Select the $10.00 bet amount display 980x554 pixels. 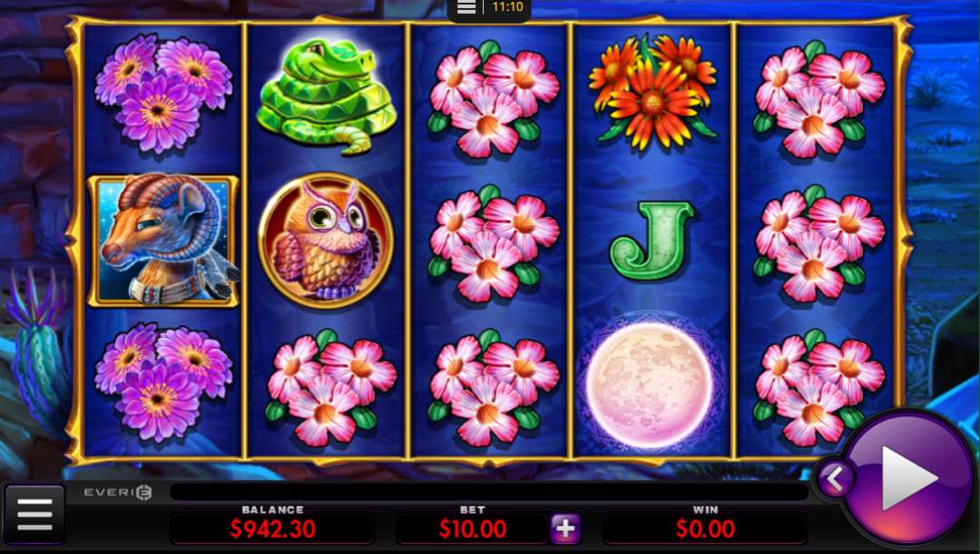(473, 529)
